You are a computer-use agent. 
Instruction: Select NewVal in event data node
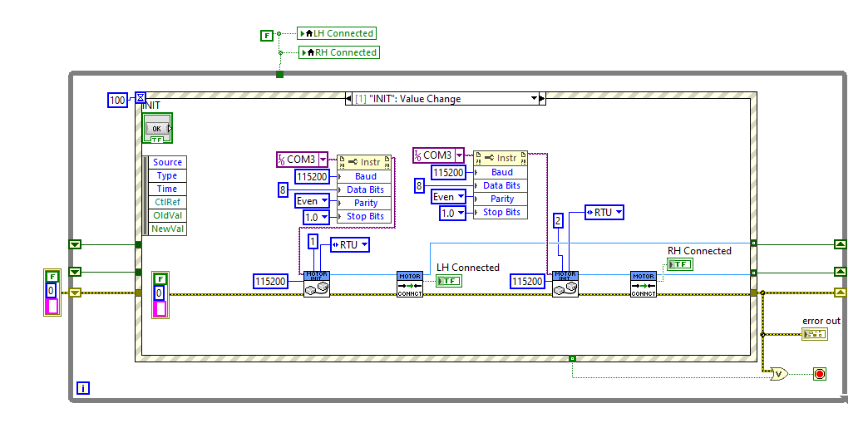[168, 229]
